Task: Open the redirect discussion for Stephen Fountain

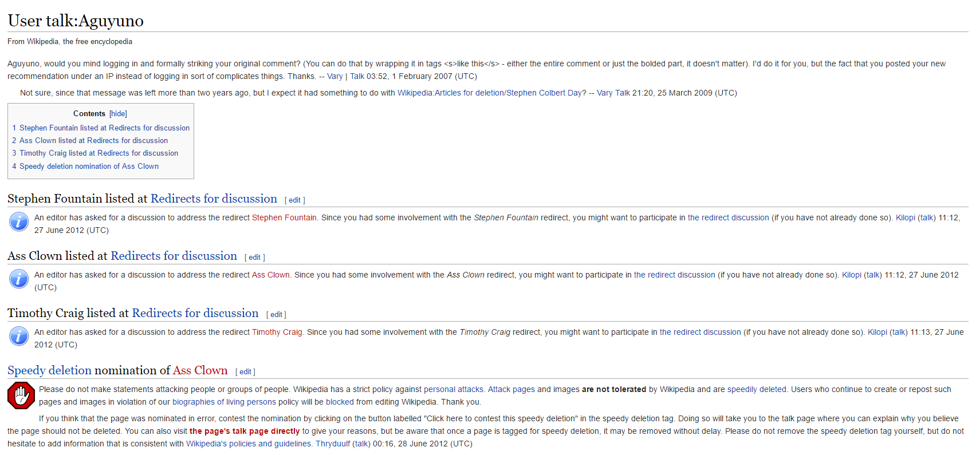Action: [728, 217]
